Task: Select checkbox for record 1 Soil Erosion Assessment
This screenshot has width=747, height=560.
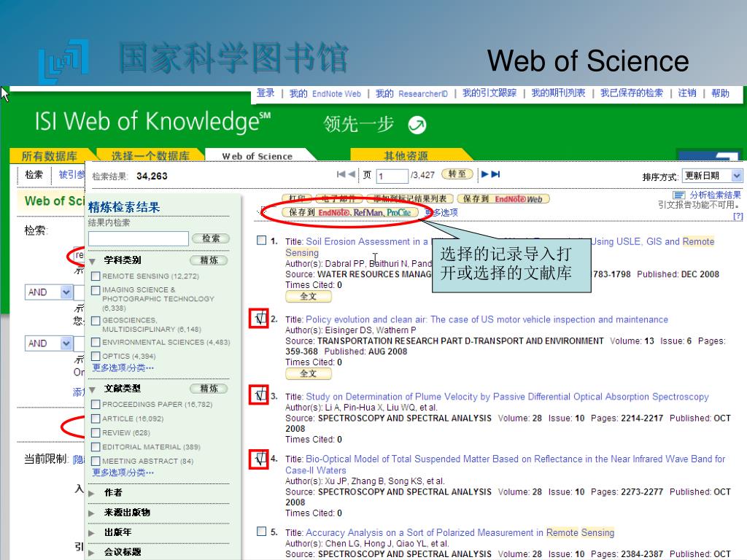Action: [x=262, y=240]
